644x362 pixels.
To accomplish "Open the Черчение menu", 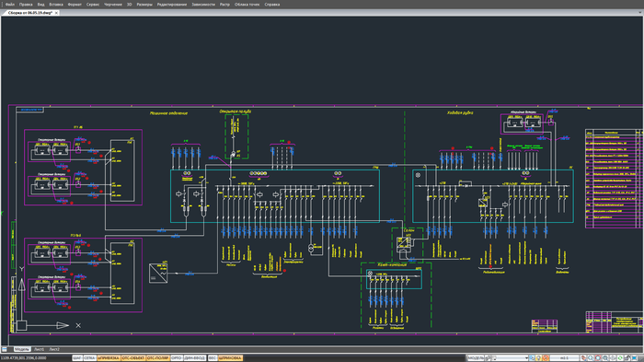I will 113,5.
